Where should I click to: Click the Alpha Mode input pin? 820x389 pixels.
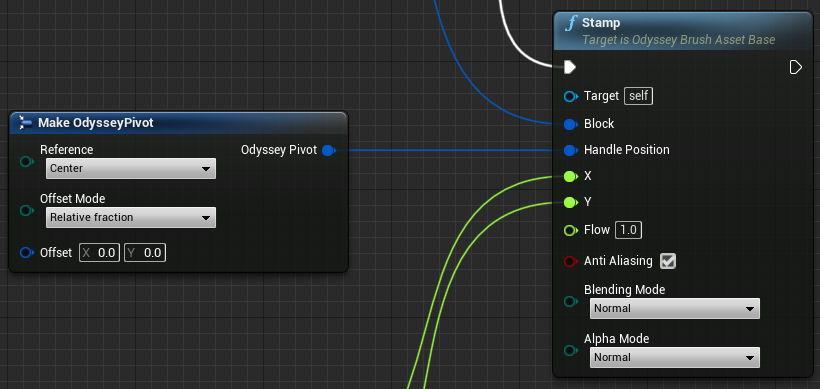571,350
